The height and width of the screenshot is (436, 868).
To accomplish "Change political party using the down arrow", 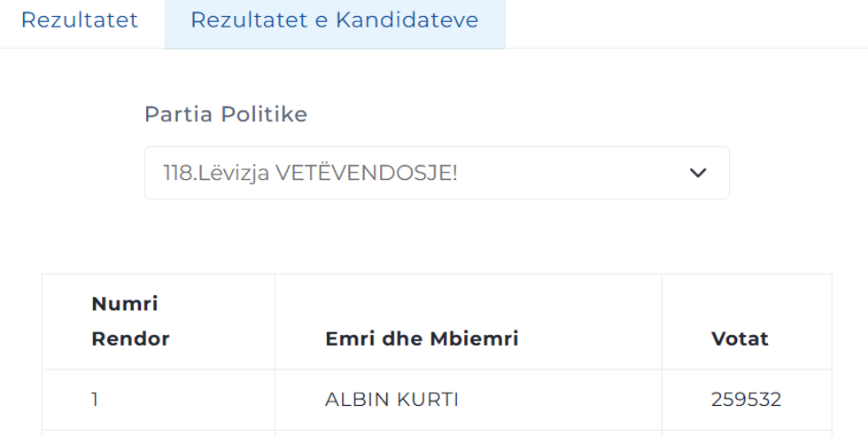I will pyautogui.click(x=698, y=173).
